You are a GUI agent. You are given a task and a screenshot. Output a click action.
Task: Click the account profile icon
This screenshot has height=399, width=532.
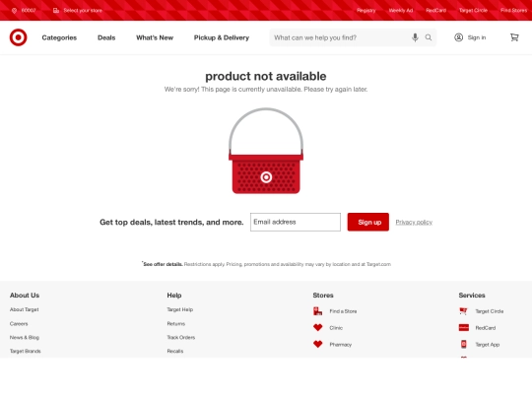click(x=459, y=37)
